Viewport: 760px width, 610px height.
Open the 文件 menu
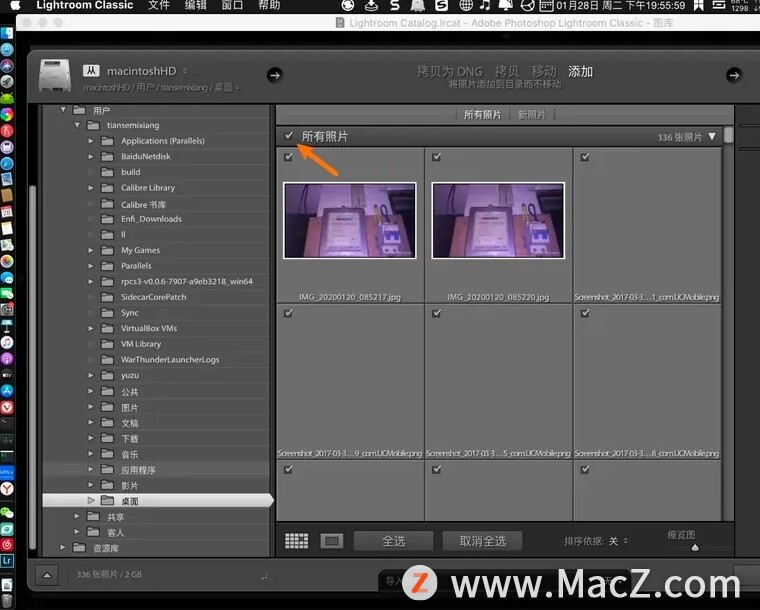point(159,5)
